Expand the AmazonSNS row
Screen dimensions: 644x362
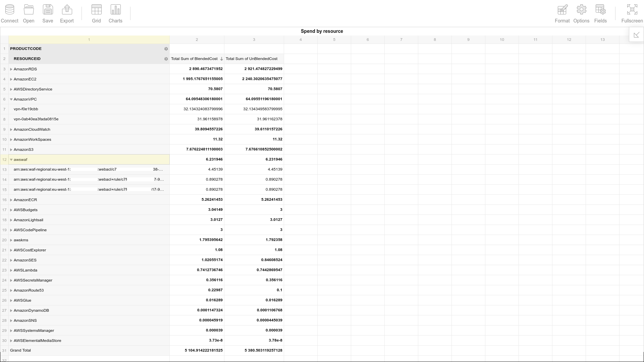tap(11, 320)
